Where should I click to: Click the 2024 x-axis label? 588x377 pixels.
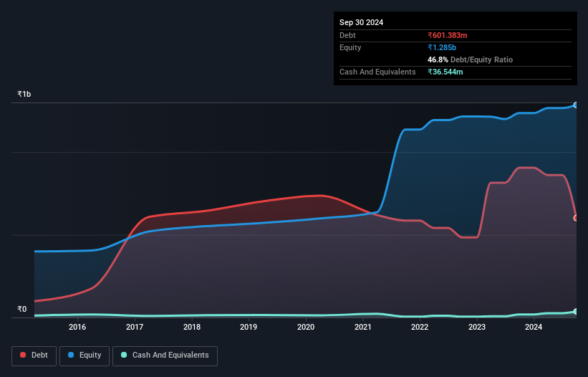click(x=534, y=327)
